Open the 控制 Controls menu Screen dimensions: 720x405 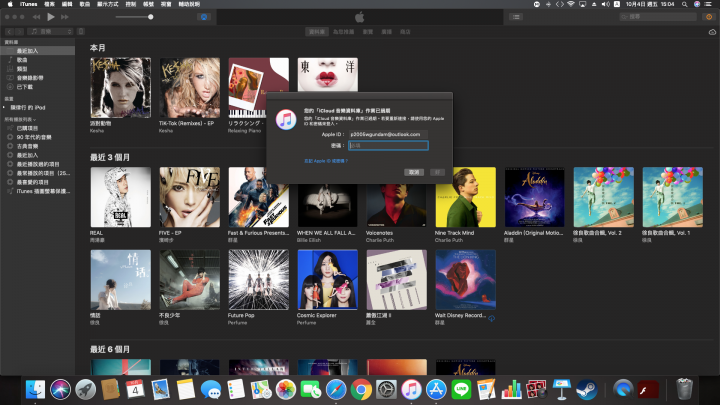(x=131, y=4)
